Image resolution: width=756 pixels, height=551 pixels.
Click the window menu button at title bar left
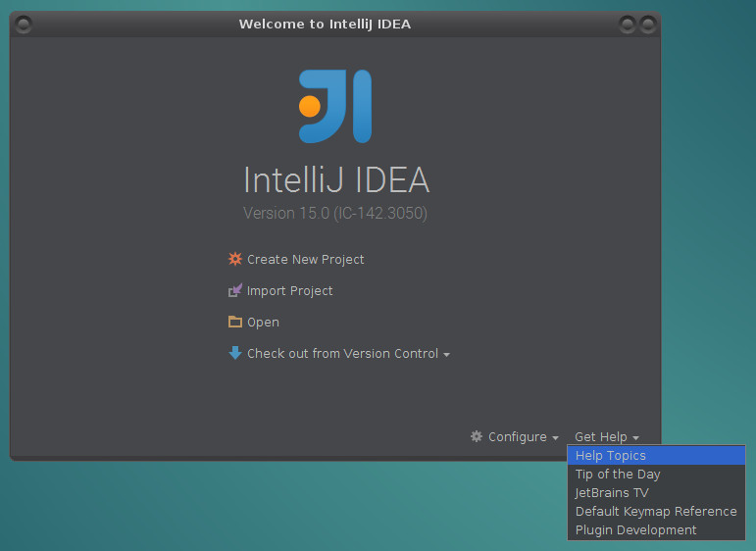[x=24, y=25]
